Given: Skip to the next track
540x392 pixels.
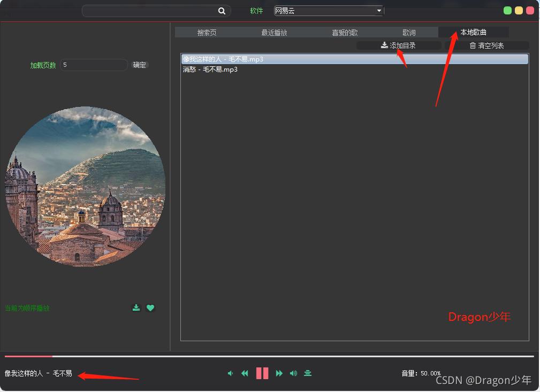Looking at the screenshot, I should tap(279, 373).
